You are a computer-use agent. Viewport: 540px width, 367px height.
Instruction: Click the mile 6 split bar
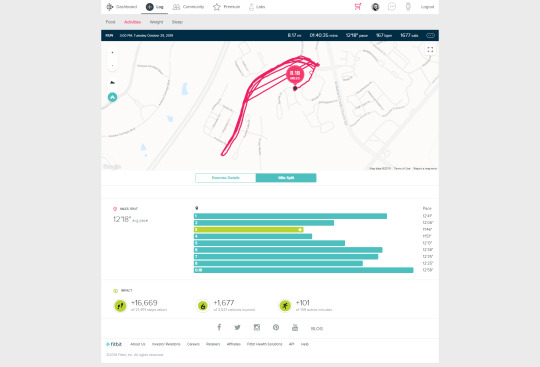coord(288,250)
